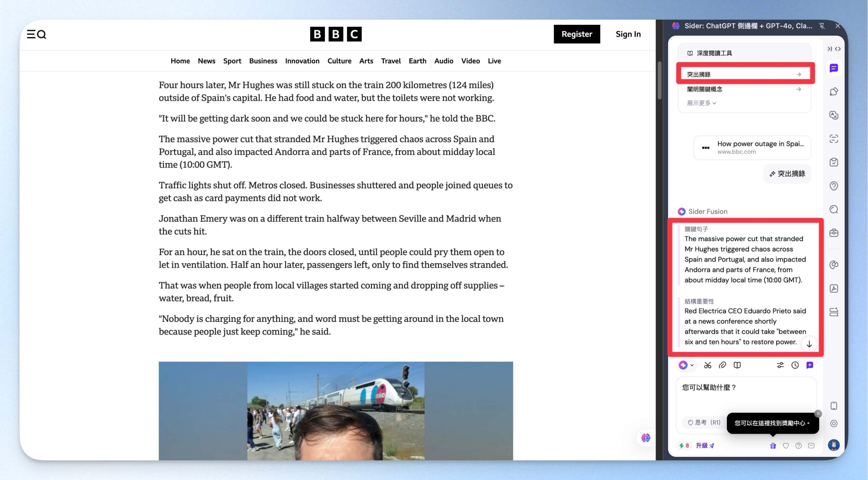The image size is (868, 480).
Task: Go to the Travel tab on BBC
Action: pyautogui.click(x=391, y=61)
